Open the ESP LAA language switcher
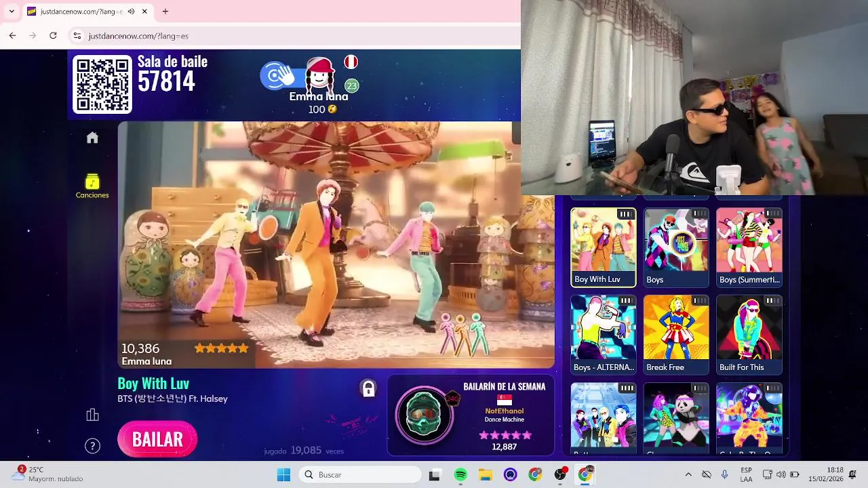 tap(746, 474)
